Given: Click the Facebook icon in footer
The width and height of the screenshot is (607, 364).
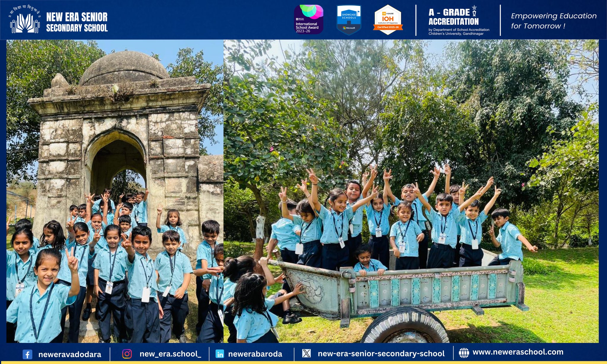Looking at the screenshot, I should tap(27, 354).
